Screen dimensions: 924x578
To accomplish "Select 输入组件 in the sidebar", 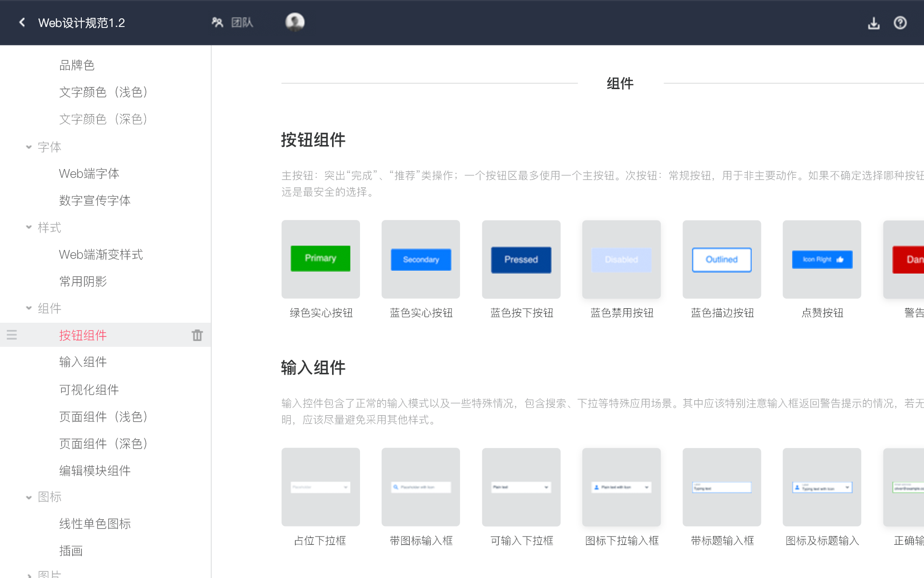I will pos(83,362).
